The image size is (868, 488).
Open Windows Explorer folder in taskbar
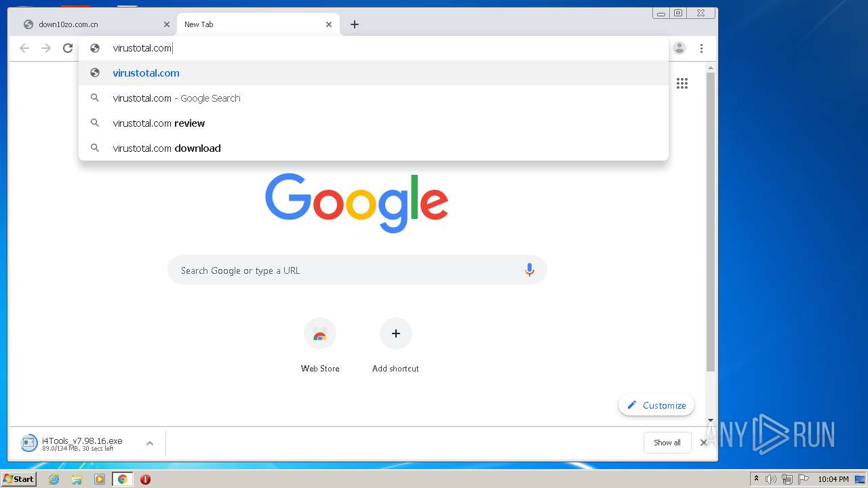(77, 479)
